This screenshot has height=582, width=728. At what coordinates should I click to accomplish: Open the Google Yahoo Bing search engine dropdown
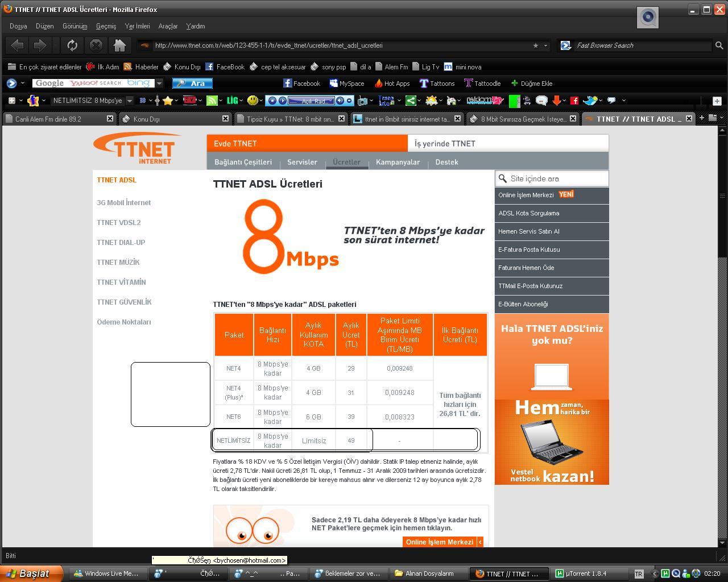(x=159, y=84)
